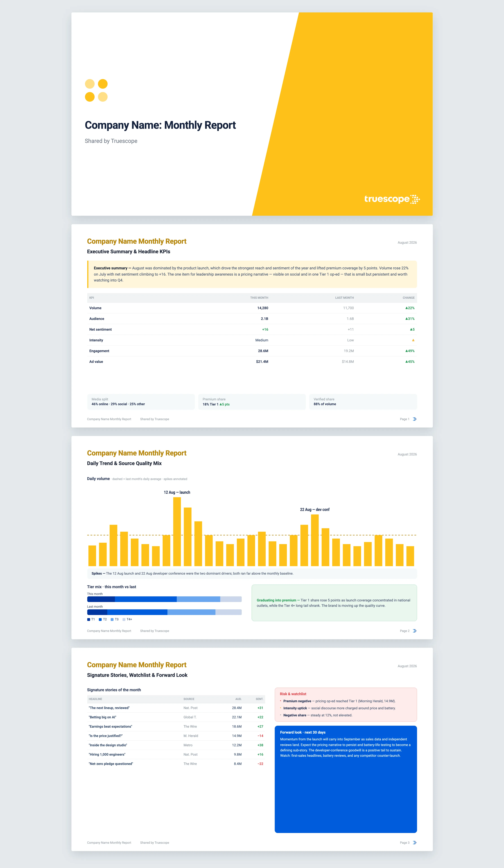Click the 'Spikes' note under the chart

tap(252, 573)
